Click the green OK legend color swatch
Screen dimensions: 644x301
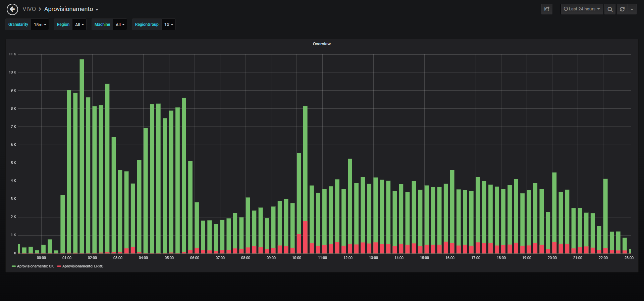tap(14, 266)
